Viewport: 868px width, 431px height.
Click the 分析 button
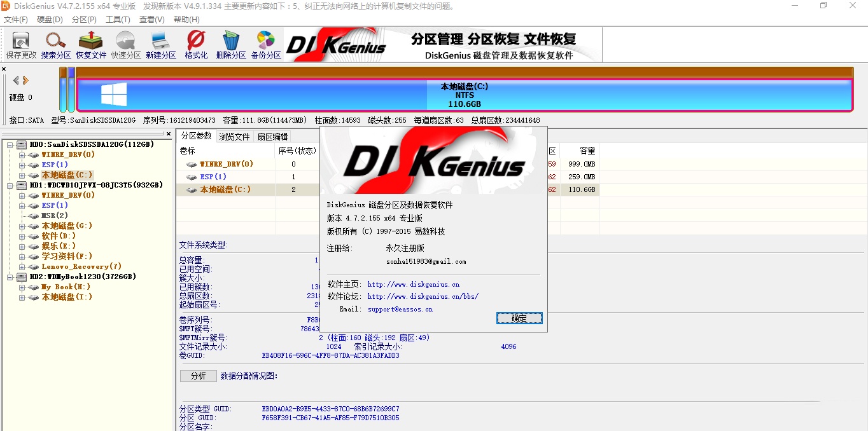click(x=199, y=376)
